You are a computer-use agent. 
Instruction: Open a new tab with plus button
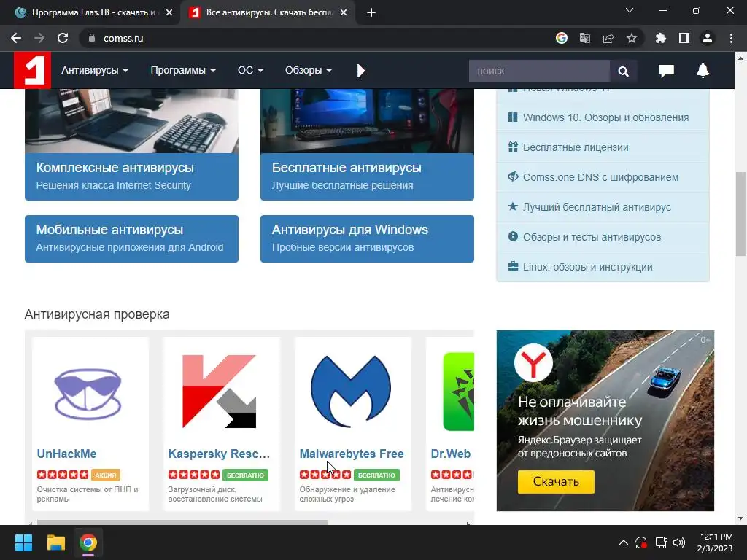coord(371,13)
